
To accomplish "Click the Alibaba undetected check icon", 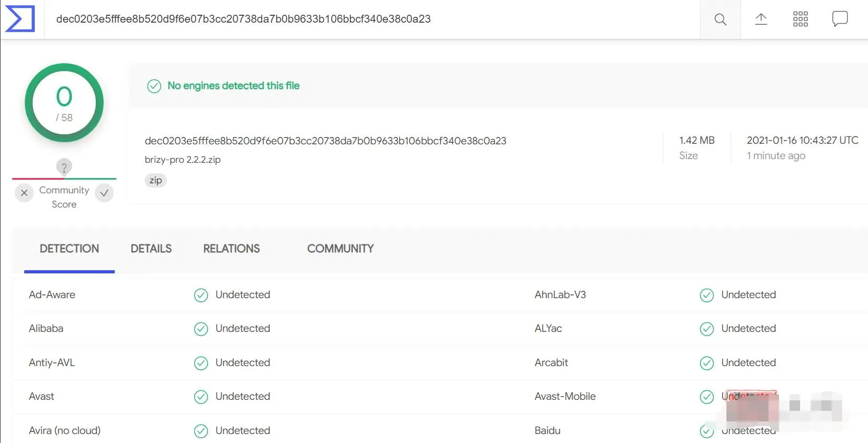I will click(201, 329).
